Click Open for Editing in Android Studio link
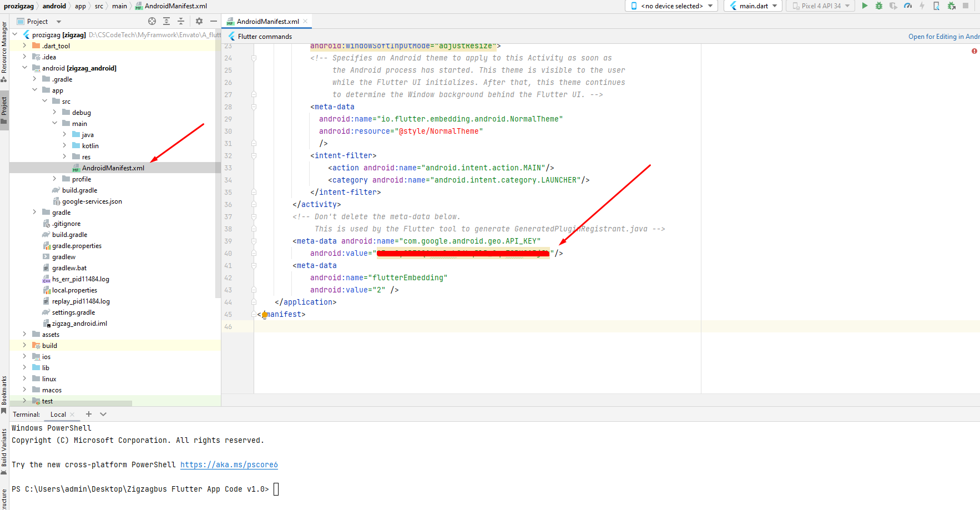Image resolution: width=980 pixels, height=510 pixels. 943,37
